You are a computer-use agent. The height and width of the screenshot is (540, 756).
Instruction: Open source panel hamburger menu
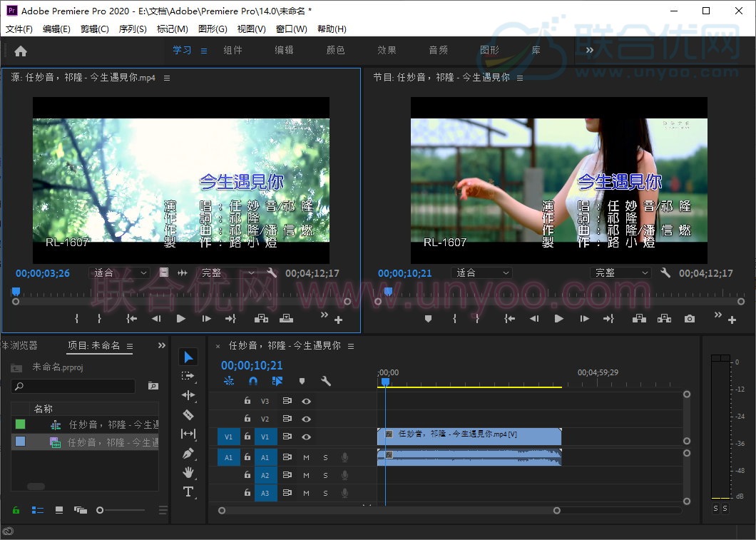(x=167, y=78)
